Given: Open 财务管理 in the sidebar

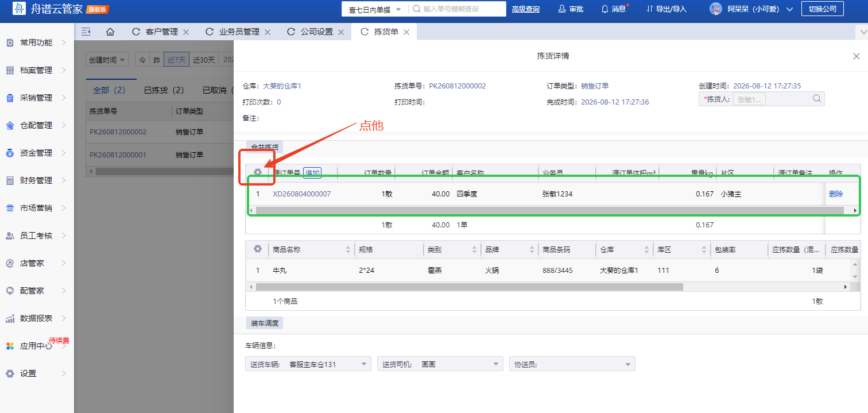Looking at the screenshot, I should click(37, 180).
